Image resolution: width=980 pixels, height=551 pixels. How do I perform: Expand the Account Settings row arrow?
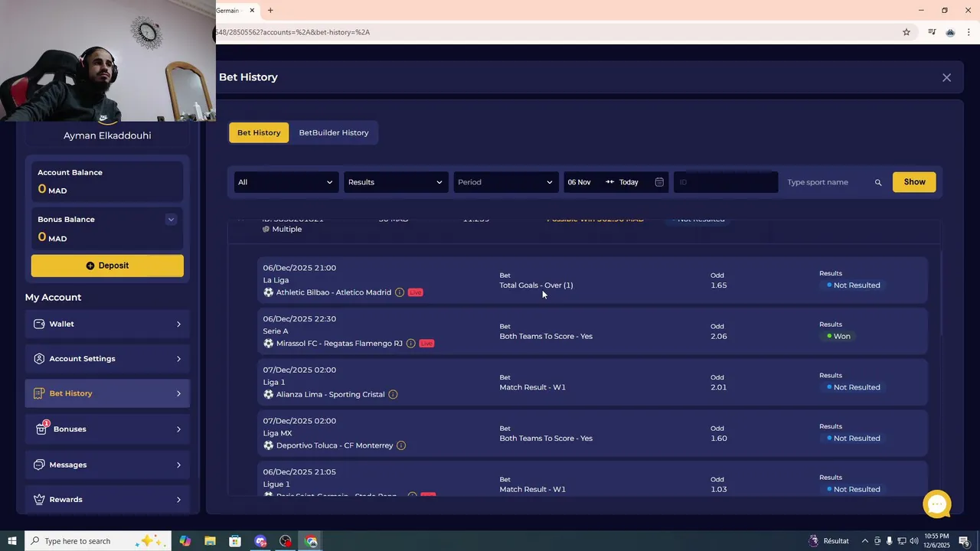click(178, 358)
